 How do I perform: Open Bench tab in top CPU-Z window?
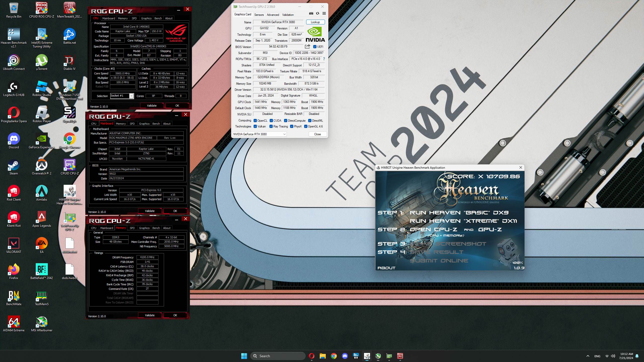pos(158,18)
